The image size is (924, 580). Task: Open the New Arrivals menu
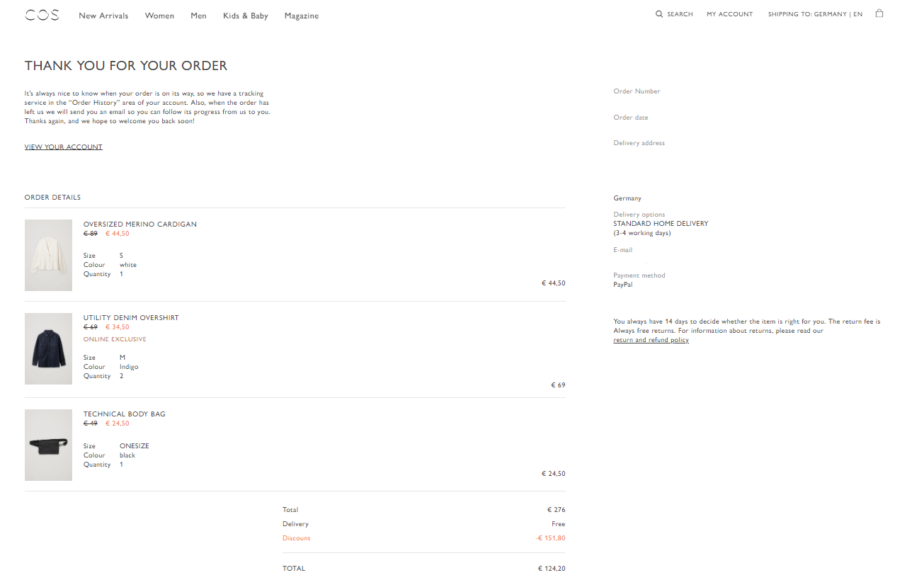103,16
